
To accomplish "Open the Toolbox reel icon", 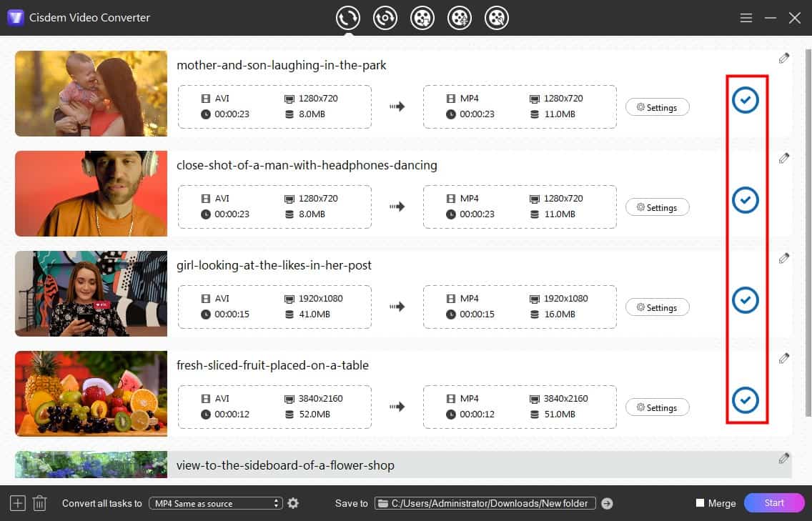I will pyautogui.click(x=497, y=17).
